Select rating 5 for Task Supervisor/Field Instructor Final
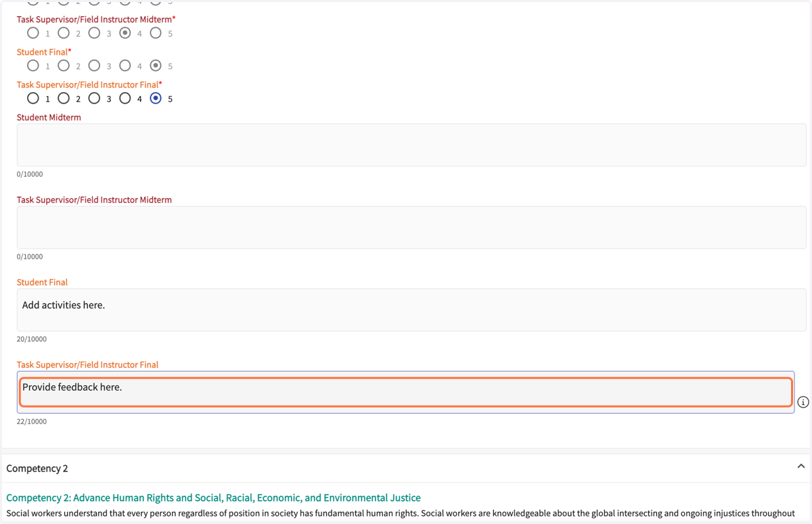The image size is (812, 524). click(156, 98)
